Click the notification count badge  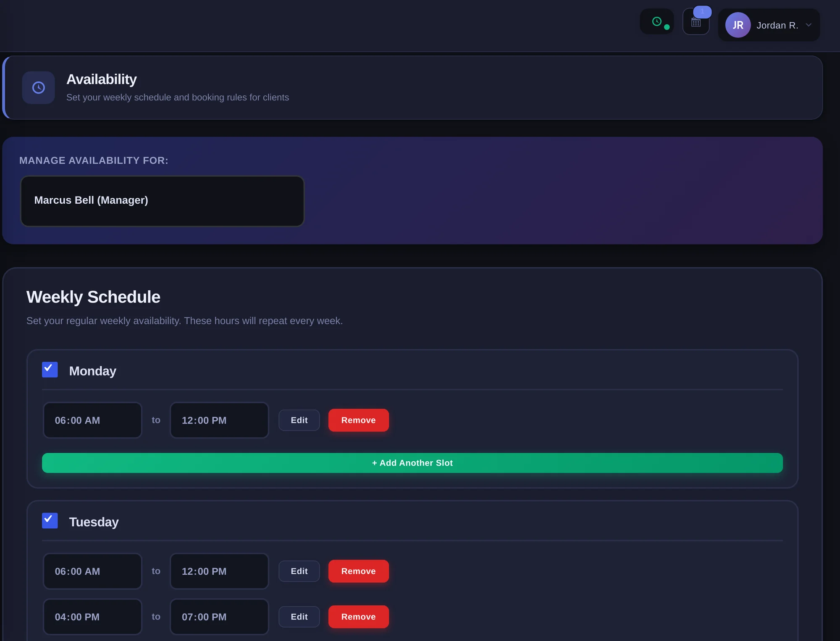click(702, 12)
